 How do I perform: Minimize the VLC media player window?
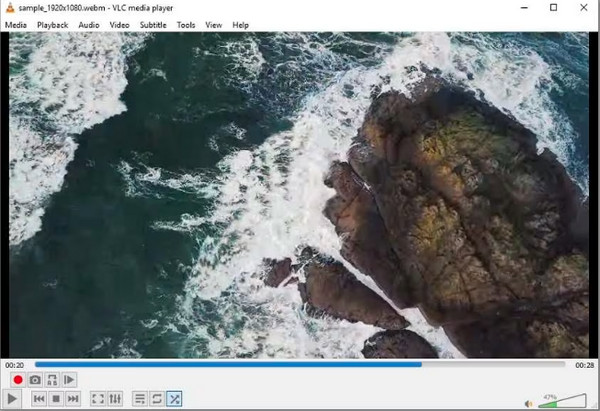[524, 8]
